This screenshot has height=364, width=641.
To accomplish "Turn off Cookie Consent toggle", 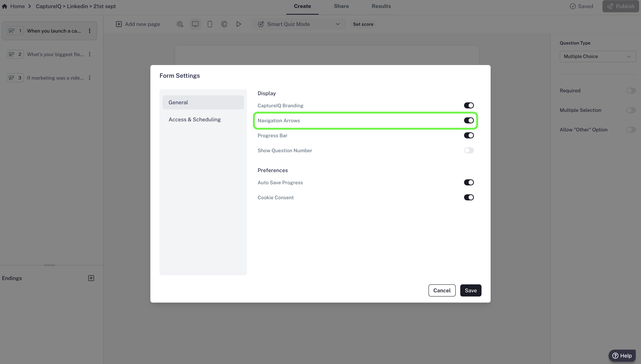I will (469, 198).
